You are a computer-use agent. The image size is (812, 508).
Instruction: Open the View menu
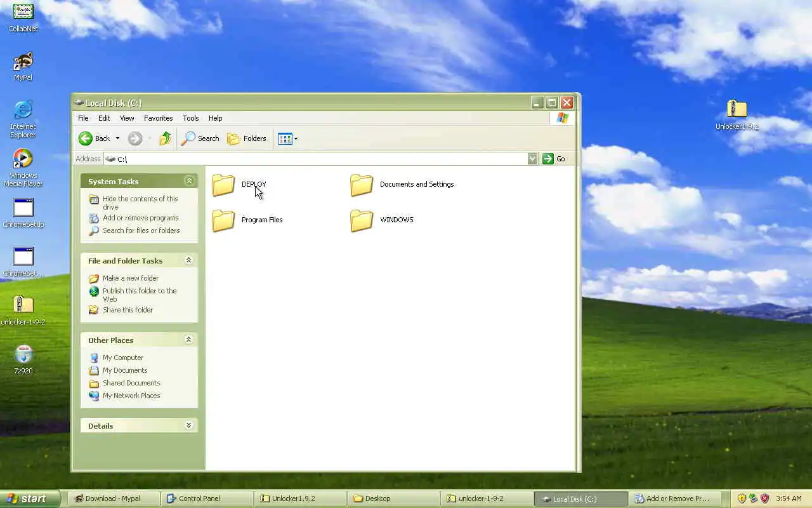(x=127, y=118)
